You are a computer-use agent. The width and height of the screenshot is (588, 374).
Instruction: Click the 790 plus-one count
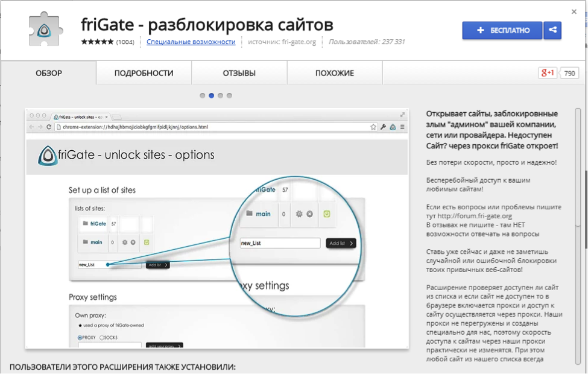pyautogui.click(x=569, y=73)
